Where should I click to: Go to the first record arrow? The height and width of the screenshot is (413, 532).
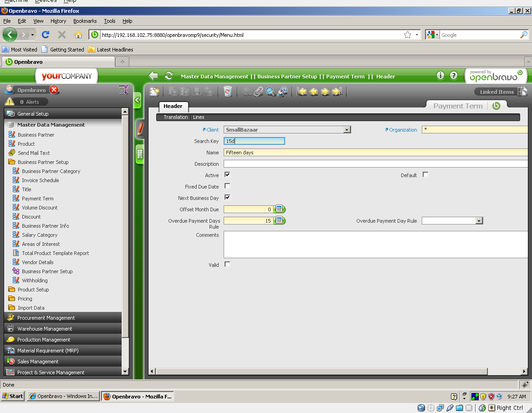click(302, 92)
